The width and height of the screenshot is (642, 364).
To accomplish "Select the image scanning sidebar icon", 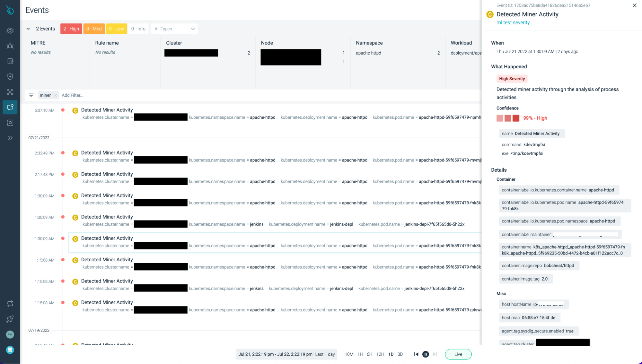I will pyautogui.click(x=10, y=123).
